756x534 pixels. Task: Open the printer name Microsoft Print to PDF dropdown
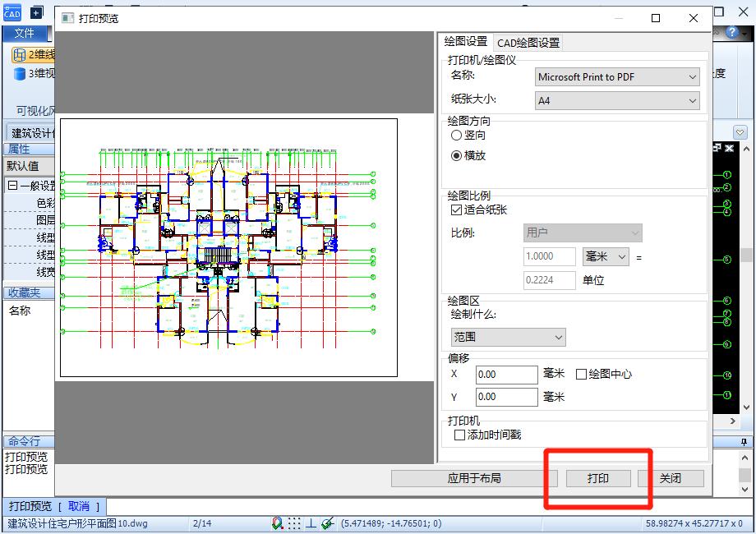click(617, 77)
